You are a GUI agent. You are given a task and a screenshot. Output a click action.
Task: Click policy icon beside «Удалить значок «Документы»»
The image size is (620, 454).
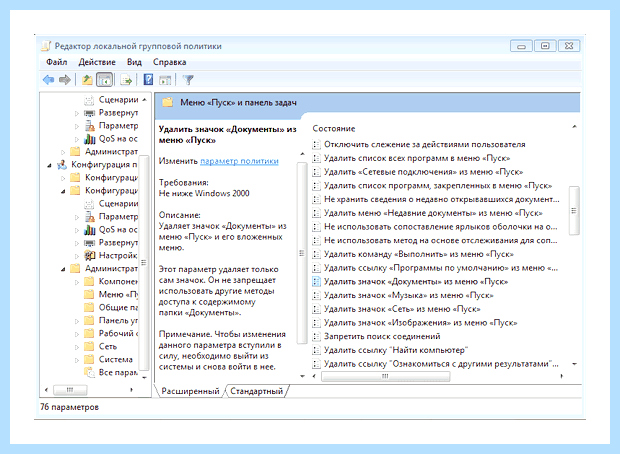[316, 282]
